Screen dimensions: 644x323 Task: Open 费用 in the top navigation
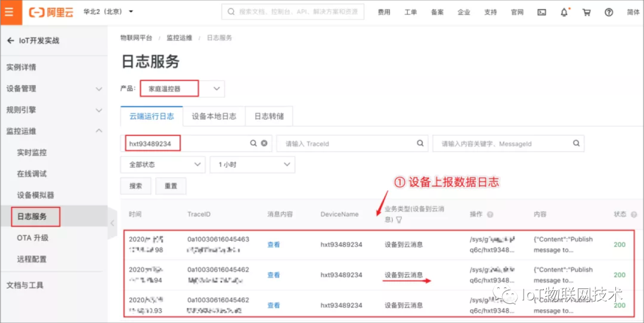pyautogui.click(x=384, y=13)
